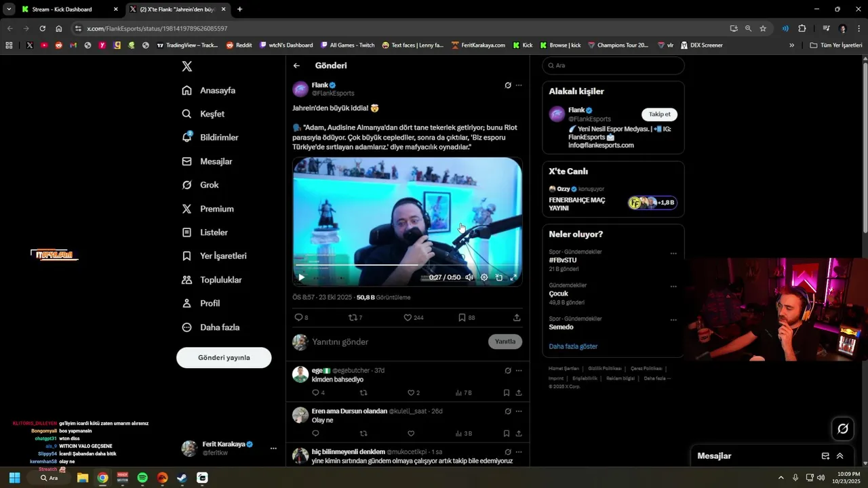Open the Reddit bookmark
Viewport: 868px width, 488px height.
239,45
